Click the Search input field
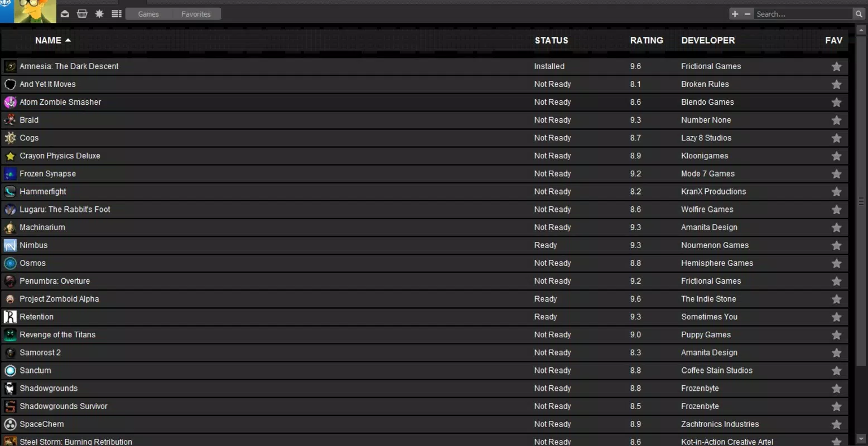 point(803,14)
